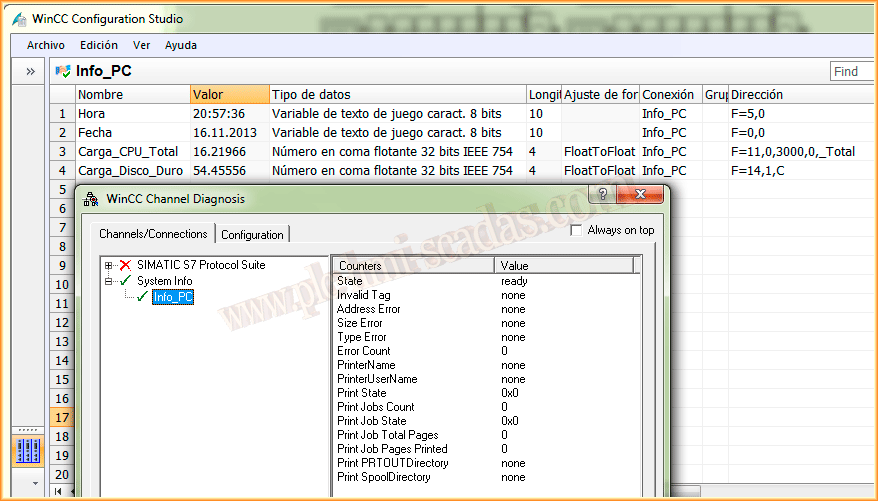878x501 pixels.
Task: Expand the navigation pane with double chevron
Action: coord(30,71)
